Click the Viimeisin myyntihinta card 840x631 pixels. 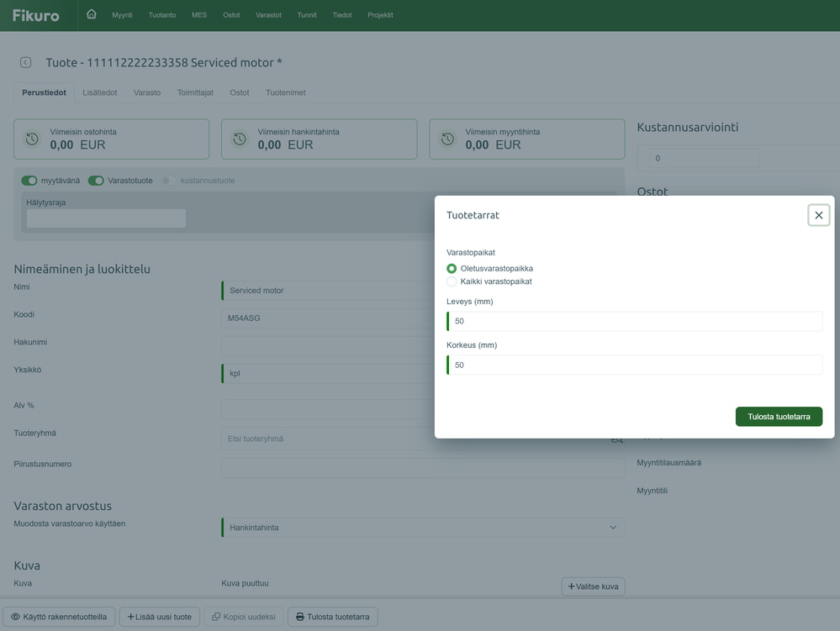(527, 139)
